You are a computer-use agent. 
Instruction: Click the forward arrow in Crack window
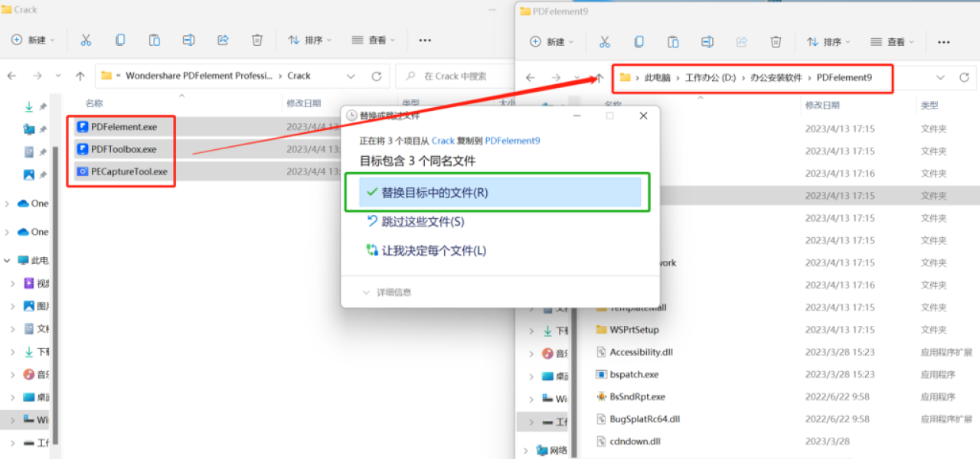coord(37,76)
